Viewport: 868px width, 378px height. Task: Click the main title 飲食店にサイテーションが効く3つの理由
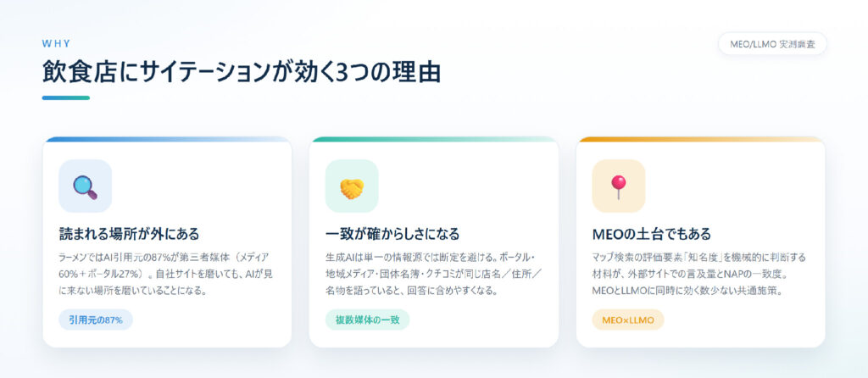click(x=242, y=73)
